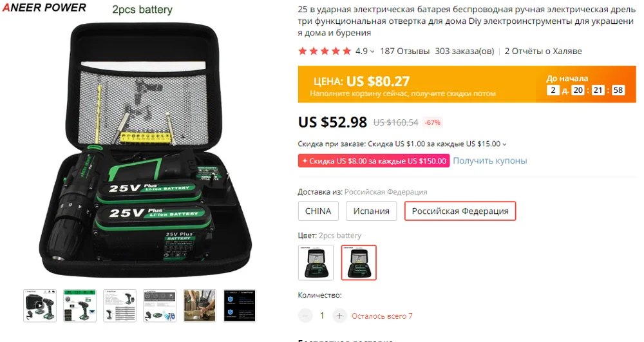Open the fourth gallery thumbnail showing charger

(160, 305)
